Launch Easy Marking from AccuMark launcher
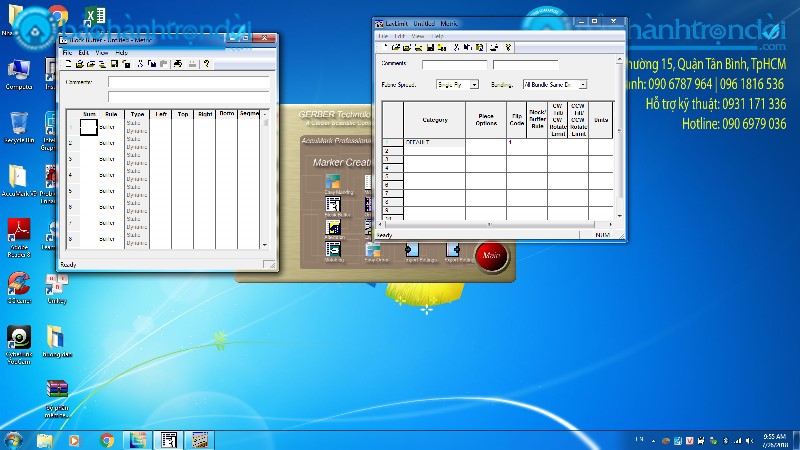The image size is (800, 450). point(333,182)
